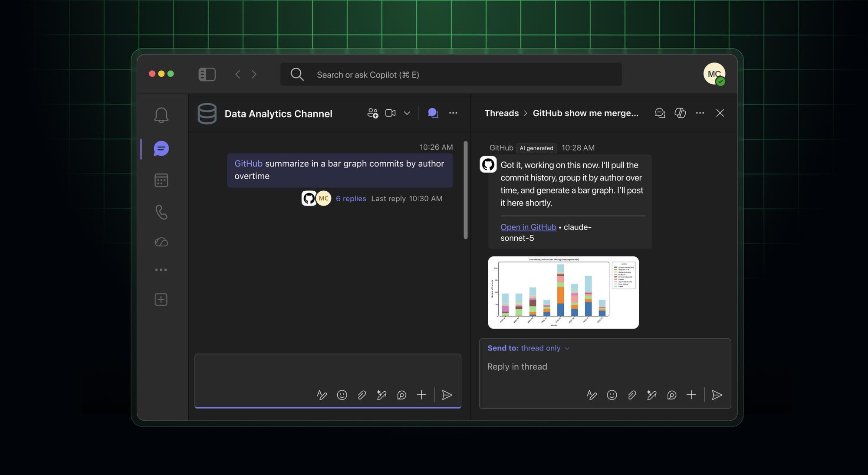Open loop component in channel compose box

click(401, 395)
